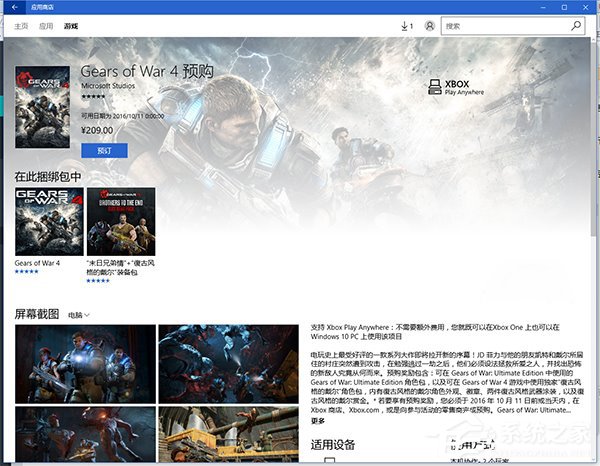The height and width of the screenshot is (466, 600).
Task: Click the search magnifier icon
Action: click(576, 26)
